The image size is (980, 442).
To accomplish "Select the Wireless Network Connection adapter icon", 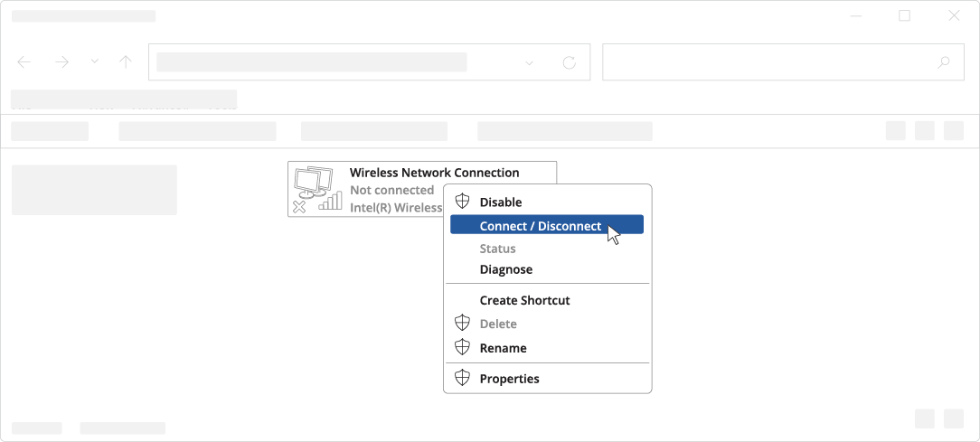I will (316, 190).
